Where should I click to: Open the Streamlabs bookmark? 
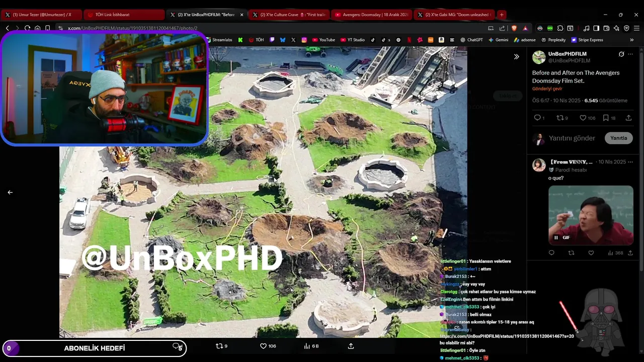coord(219,40)
